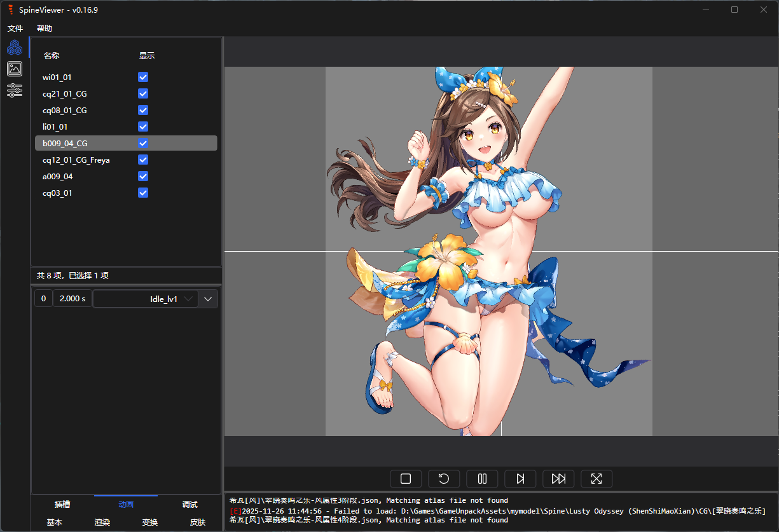This screenshot has width=779, height=532.
Task: Switch to the 插槽 tab
Action: coord(62,505)
